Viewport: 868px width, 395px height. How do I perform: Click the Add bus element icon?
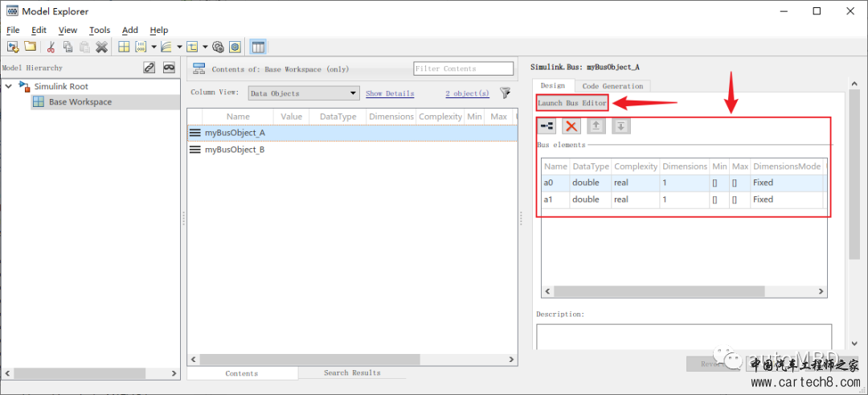[547, 126]
